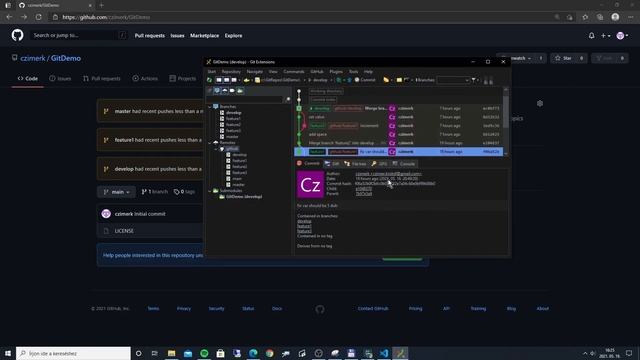Collapse the github remote node

coord(216,149)
